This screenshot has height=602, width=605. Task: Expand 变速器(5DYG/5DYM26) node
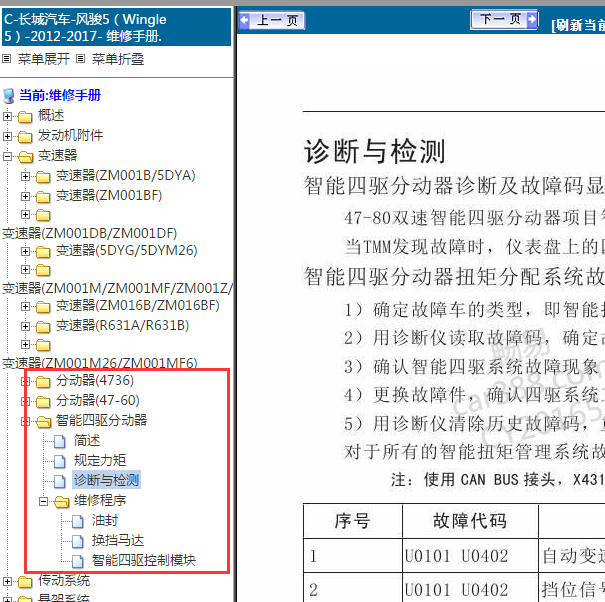point(25,252)
